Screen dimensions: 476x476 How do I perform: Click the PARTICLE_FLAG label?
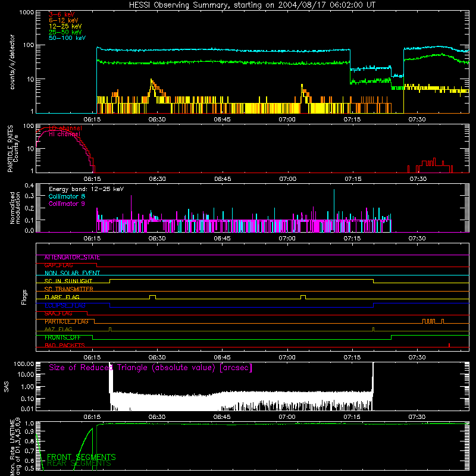[x=67, y=321]
